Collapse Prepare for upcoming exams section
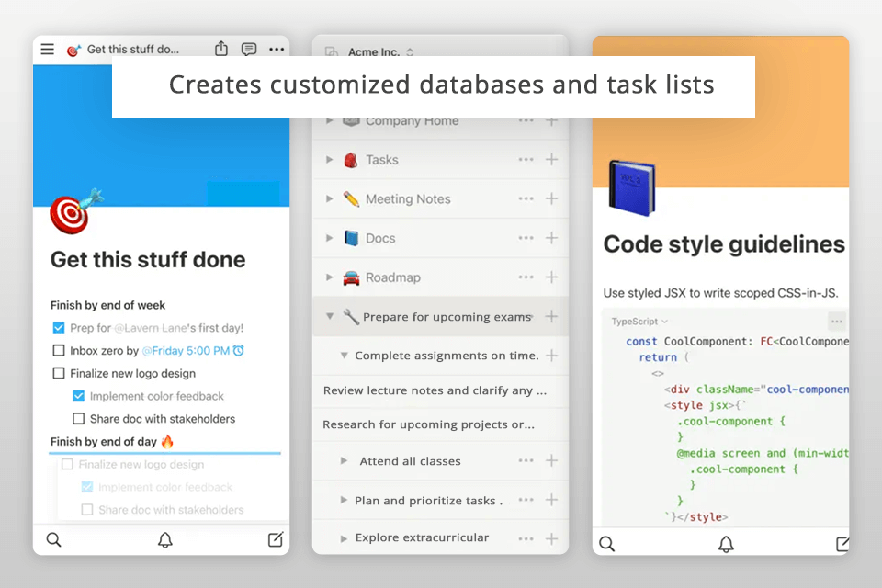Screen dimensions: 882x588 click(330, 317)
